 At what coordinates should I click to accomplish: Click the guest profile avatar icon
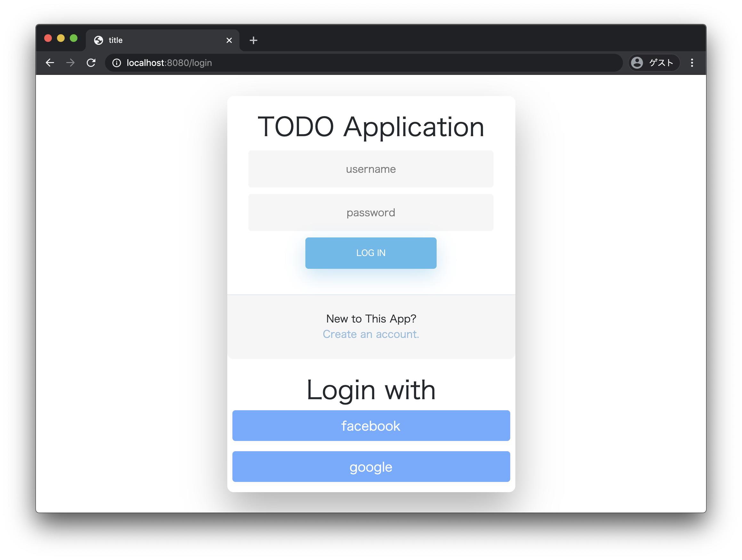pos(637,63)
